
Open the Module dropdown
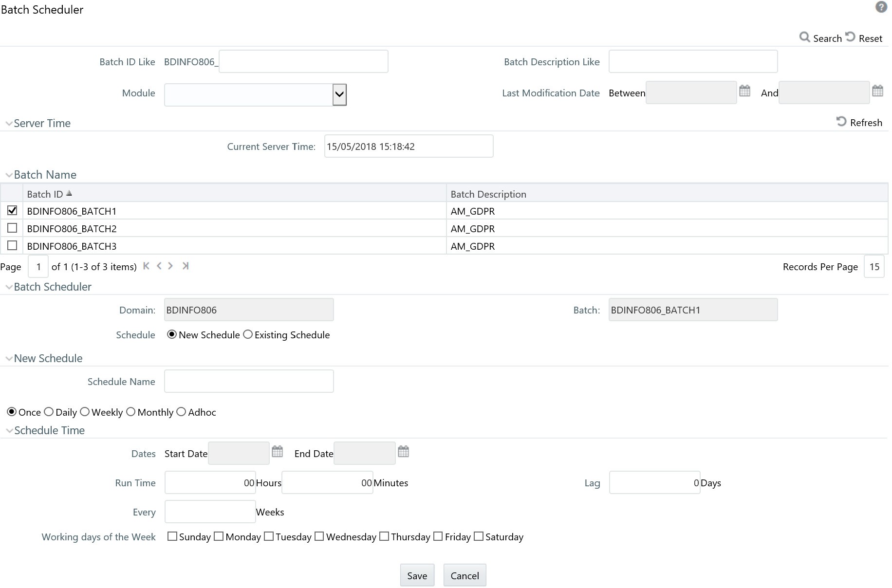[339, 94]
